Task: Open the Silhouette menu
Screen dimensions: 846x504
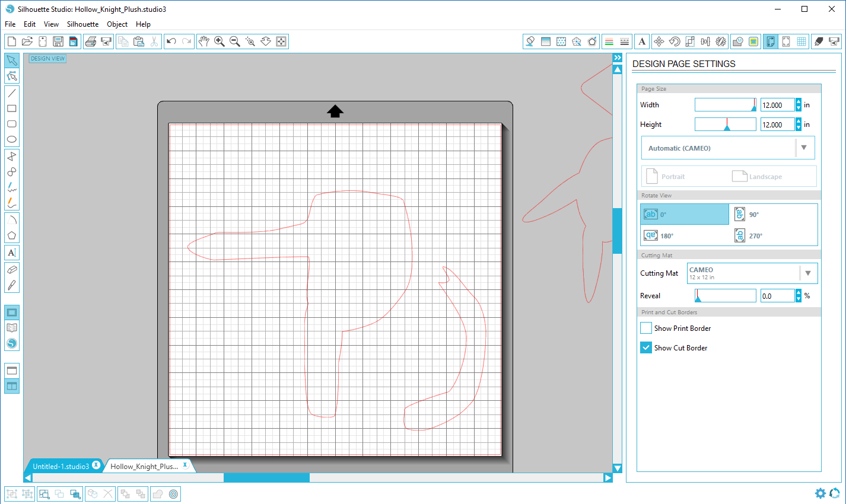Action: (82, 24)
